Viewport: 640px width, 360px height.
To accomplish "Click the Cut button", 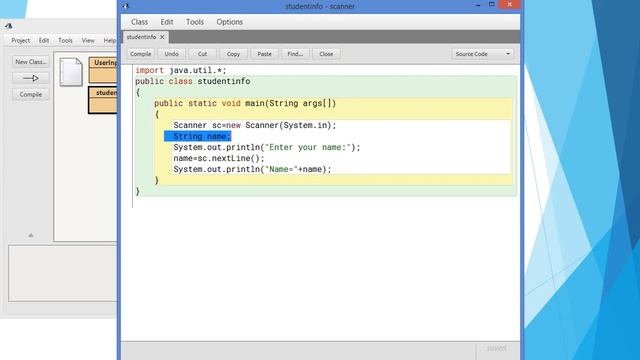I will pos(202,54).
